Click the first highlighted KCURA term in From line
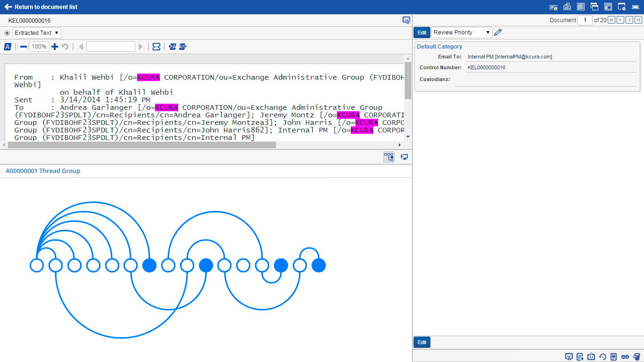The height and width of the screenshot is (362, 644). (x=149, y=77)
